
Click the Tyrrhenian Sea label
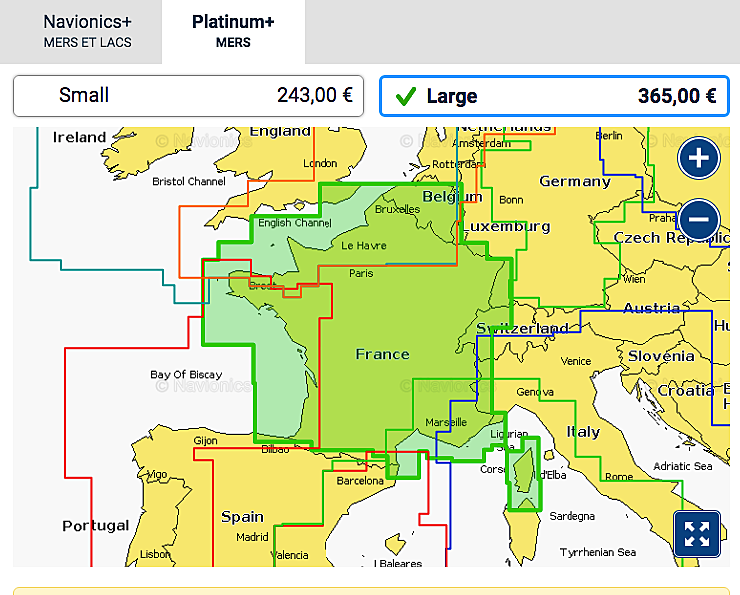pyautogui.click(x=598, y=552)
